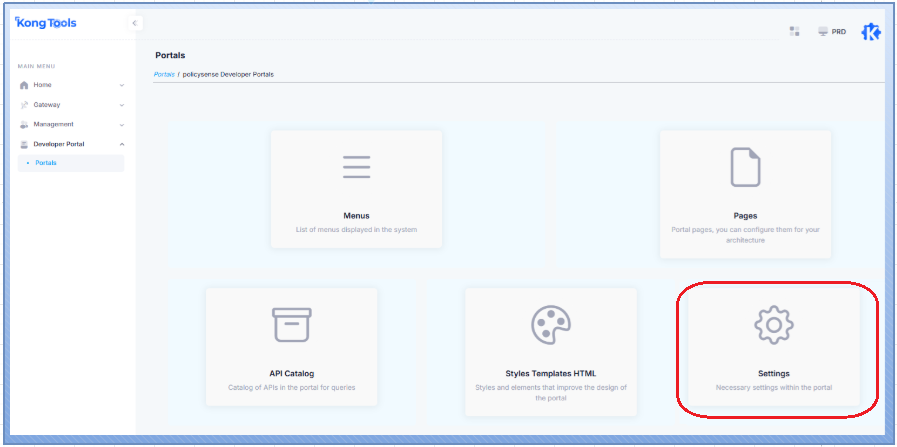Screen dimensions: 897x447
Task: Click the Kong Tools logo
Action: tap(46, 23)
